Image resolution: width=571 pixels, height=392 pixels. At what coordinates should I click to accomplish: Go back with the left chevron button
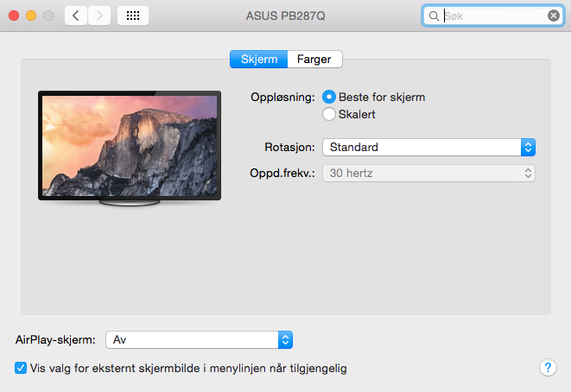76,16
